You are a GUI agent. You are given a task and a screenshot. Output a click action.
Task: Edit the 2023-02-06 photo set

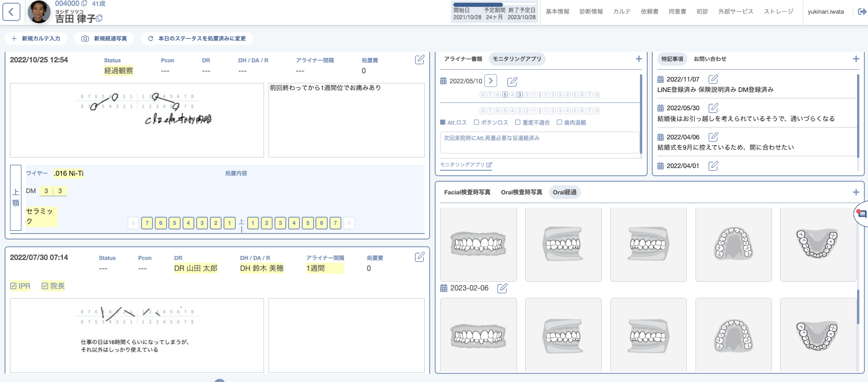[502, 288]
